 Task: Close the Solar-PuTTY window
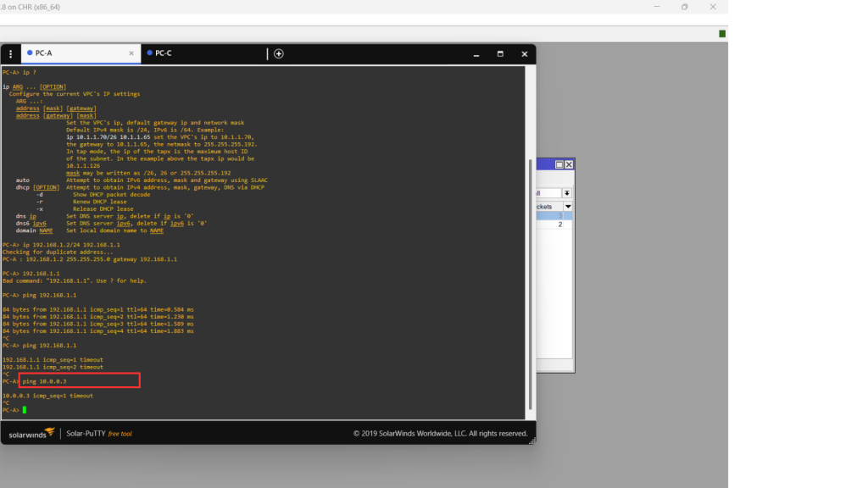click(x=524, y=53)
